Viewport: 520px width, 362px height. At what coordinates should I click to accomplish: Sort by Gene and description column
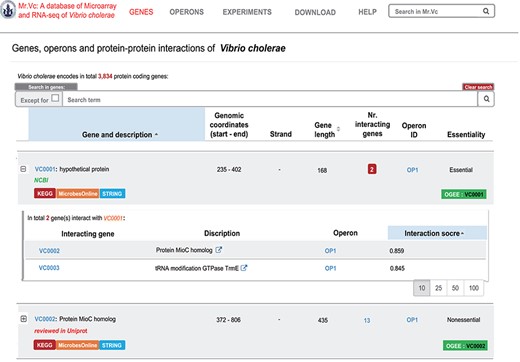[117, 124]
